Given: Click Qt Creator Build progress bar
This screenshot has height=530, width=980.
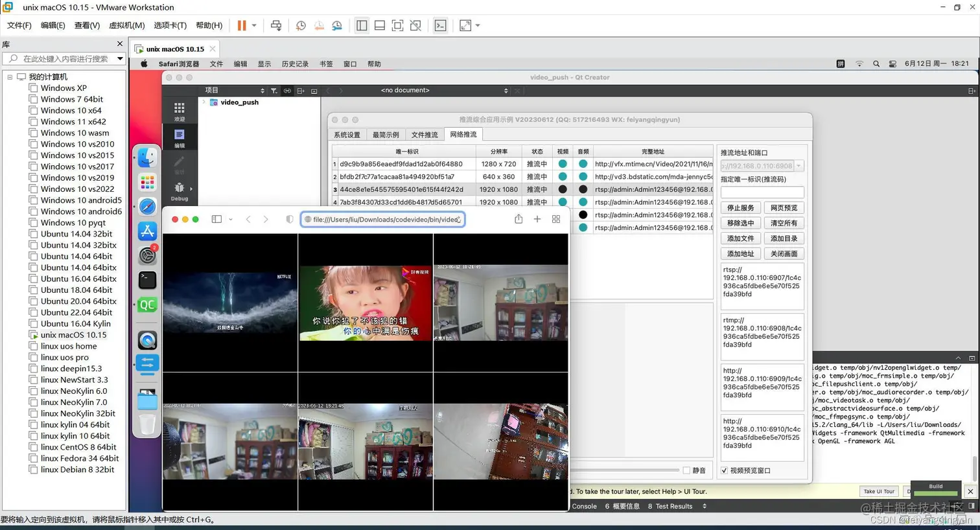Looking at the screenshot, I should [x=935, y=494].
